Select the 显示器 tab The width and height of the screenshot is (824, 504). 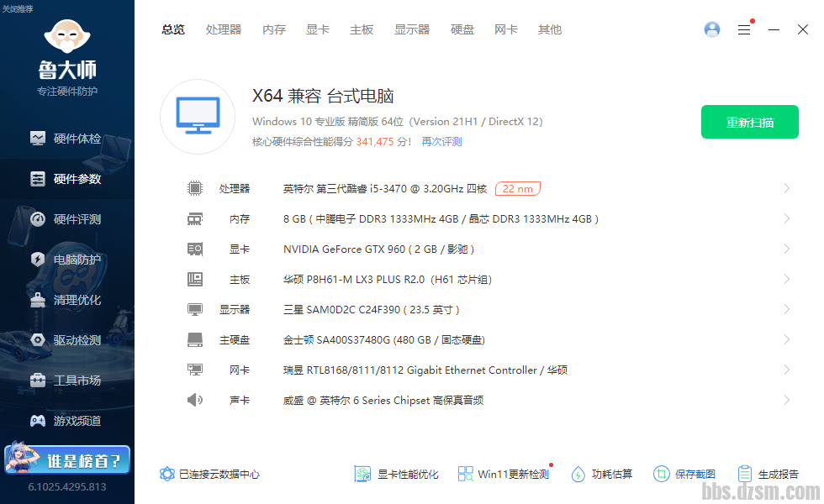412,29
